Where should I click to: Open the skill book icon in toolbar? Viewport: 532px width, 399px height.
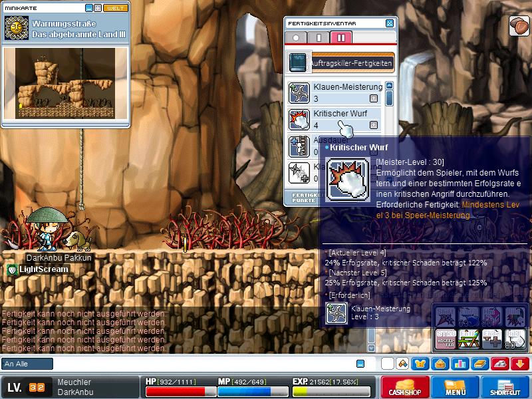click(479, 364)
